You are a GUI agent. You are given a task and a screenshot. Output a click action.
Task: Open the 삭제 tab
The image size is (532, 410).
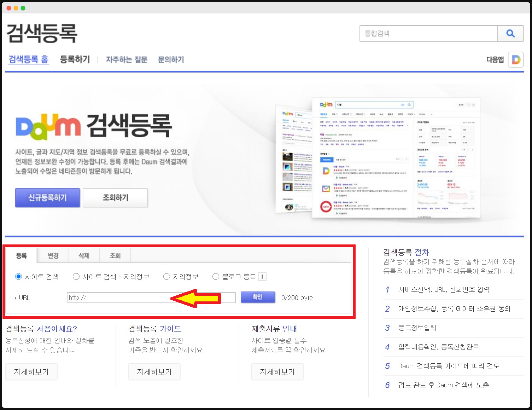coord(84,255)
